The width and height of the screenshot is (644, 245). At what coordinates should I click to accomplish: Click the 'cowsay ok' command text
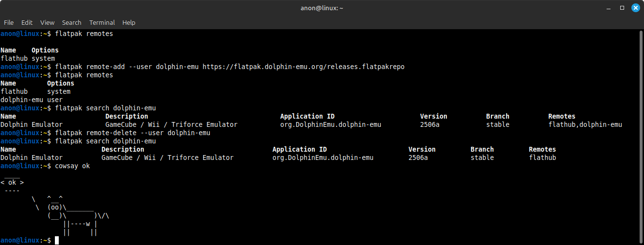(72, 166)
